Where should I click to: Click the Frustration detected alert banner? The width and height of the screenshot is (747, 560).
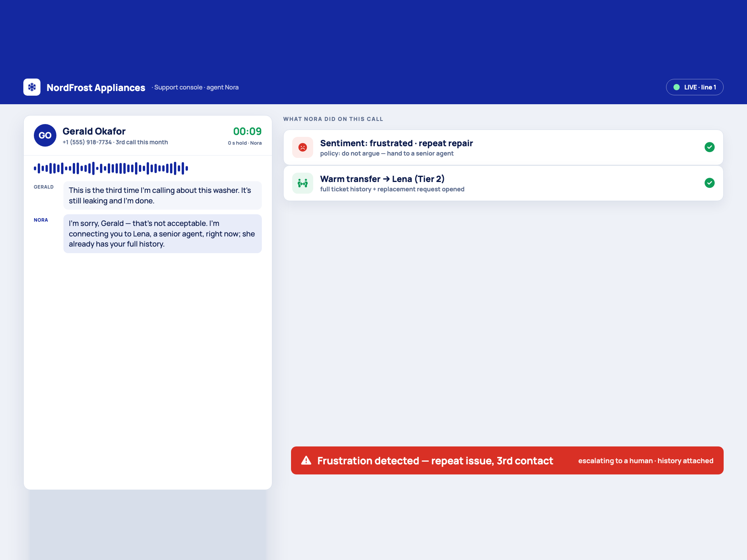point(507,460)
